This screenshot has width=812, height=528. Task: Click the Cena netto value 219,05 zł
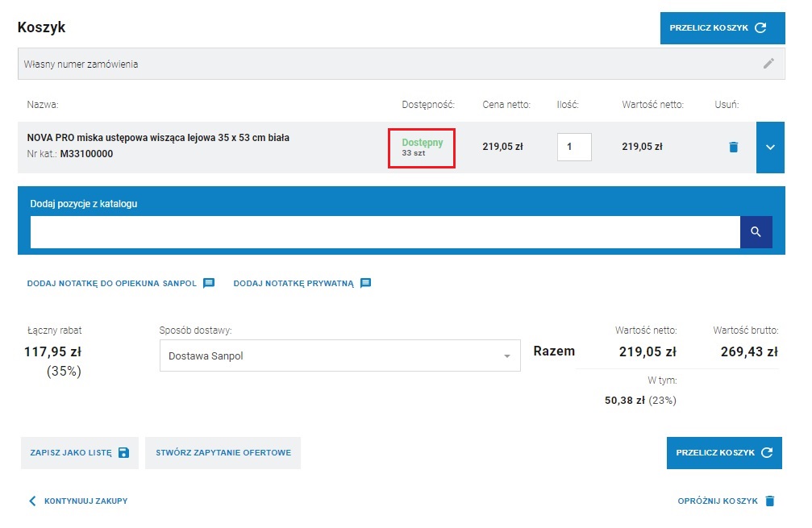[502, 147]
